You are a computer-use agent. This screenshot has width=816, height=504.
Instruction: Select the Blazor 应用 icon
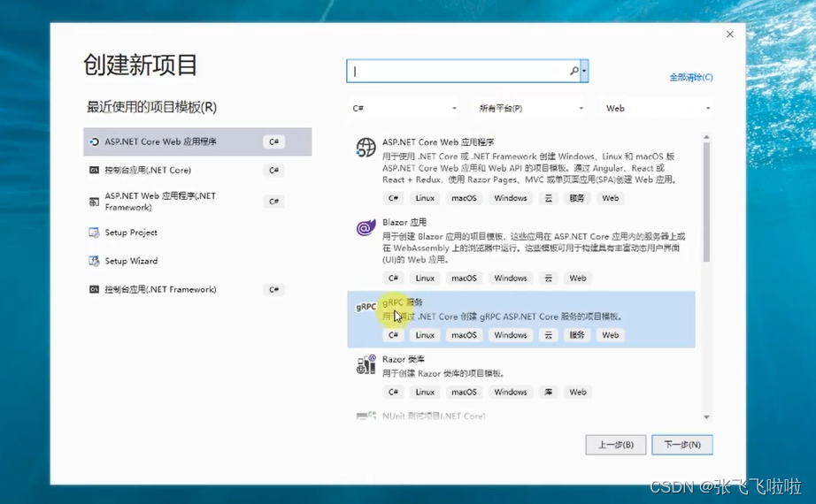[366, 227]
